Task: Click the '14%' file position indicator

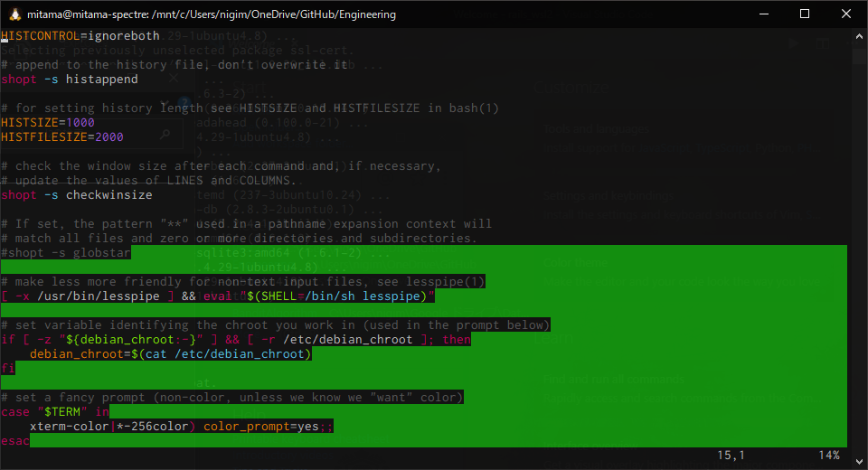Action: pyautogui.click(x=829, y=455)
